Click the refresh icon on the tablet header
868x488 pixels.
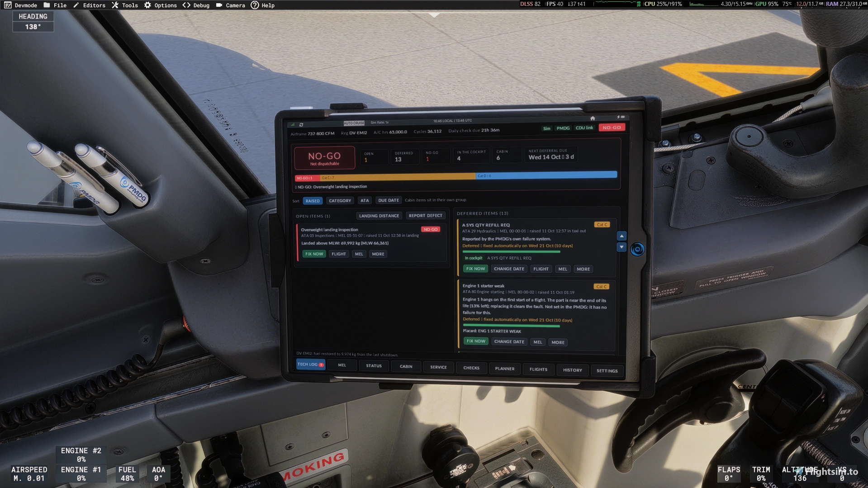click(x=301, y=124)
